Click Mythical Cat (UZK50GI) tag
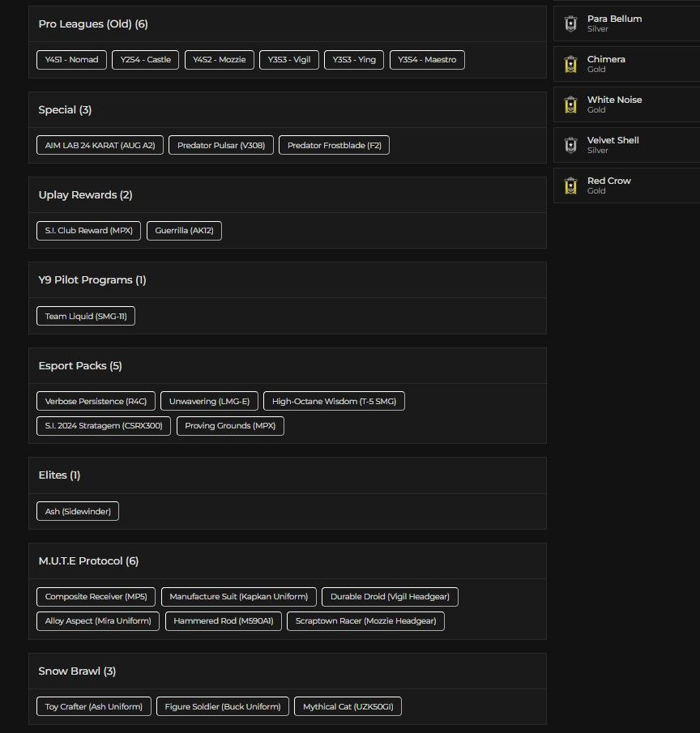Image resolution: width=700 pixels, height=733 pixels. (348, 706)
